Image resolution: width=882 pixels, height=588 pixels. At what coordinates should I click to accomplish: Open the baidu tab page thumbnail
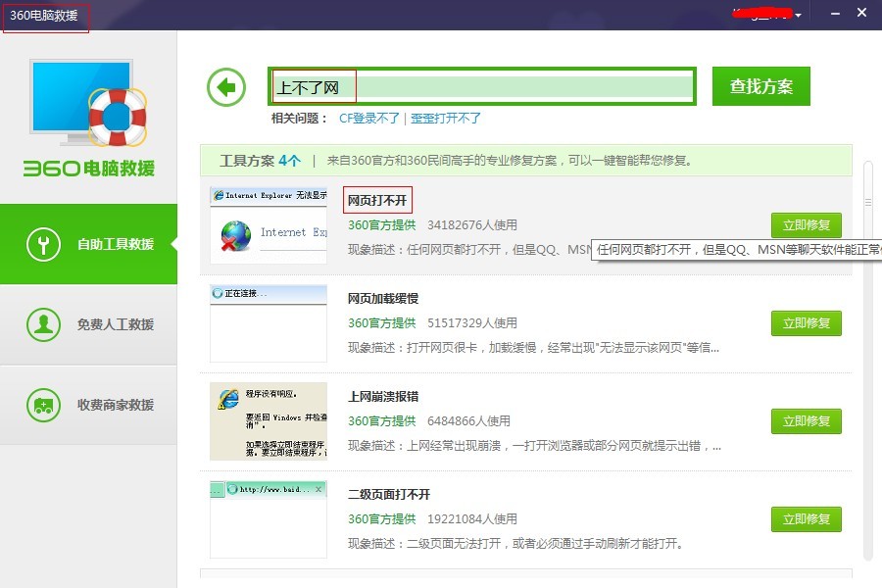click(x=269, y=518)
